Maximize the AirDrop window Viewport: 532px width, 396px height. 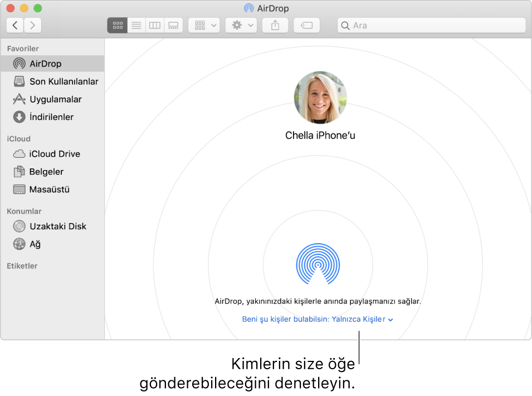(x=38, y=8)
